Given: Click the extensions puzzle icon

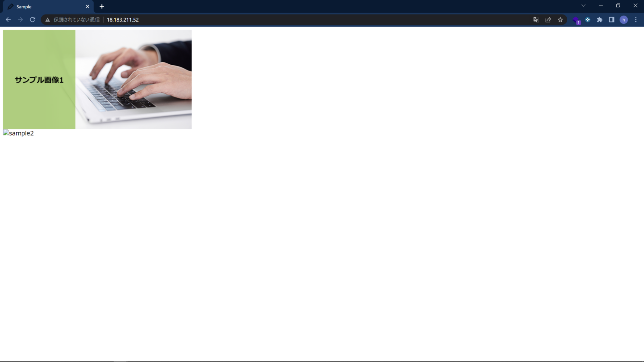Looking at the screenshot, I should [x=600, y=20].
